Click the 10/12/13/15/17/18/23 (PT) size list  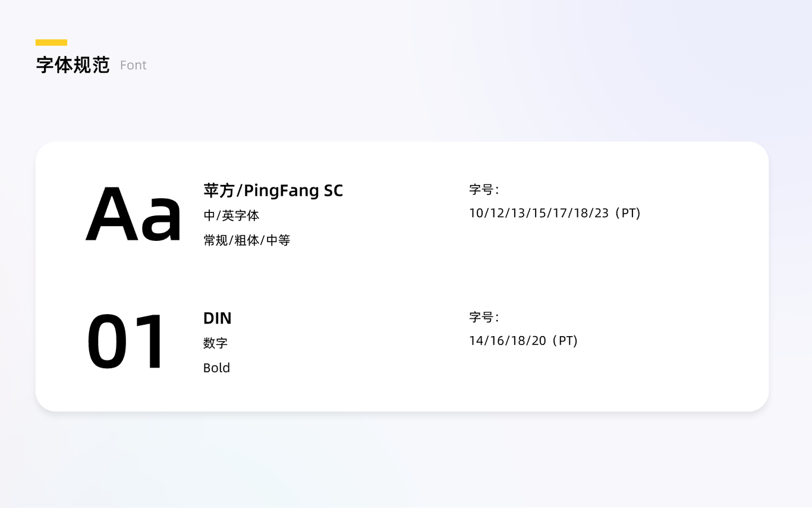tap(555, 213)
